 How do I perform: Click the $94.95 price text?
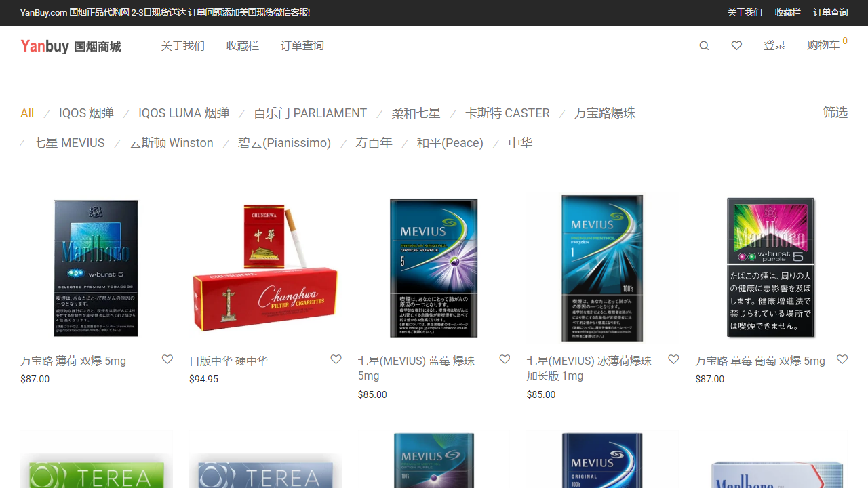pos(203,379)
